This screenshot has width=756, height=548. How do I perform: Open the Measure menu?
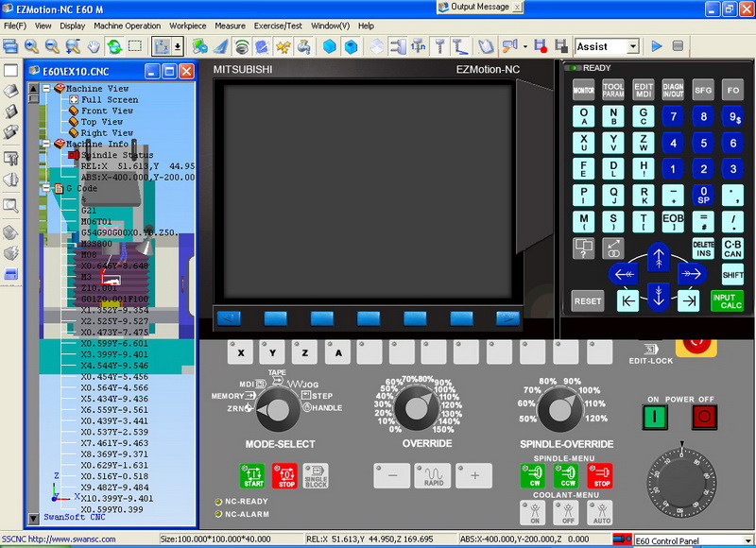[230, 26]
